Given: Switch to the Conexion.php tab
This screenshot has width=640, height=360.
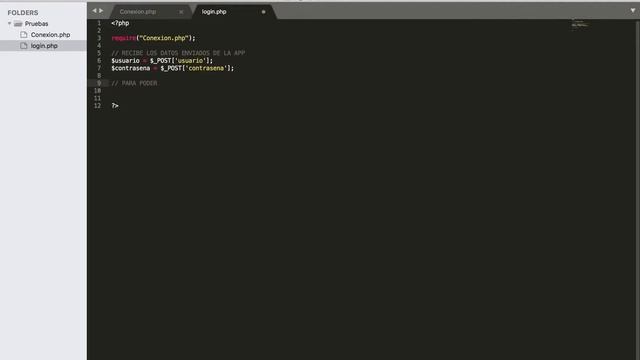Looking at the screenshot, I should 138,12.
